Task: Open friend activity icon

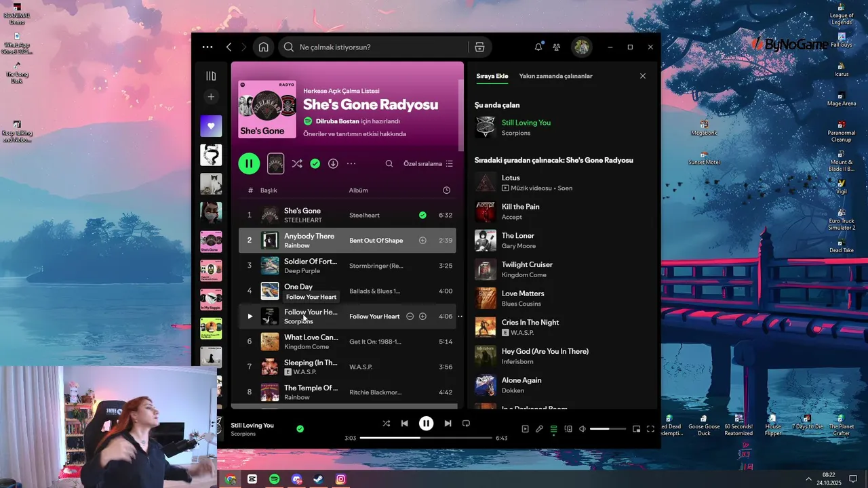Action: coord(557,47)
